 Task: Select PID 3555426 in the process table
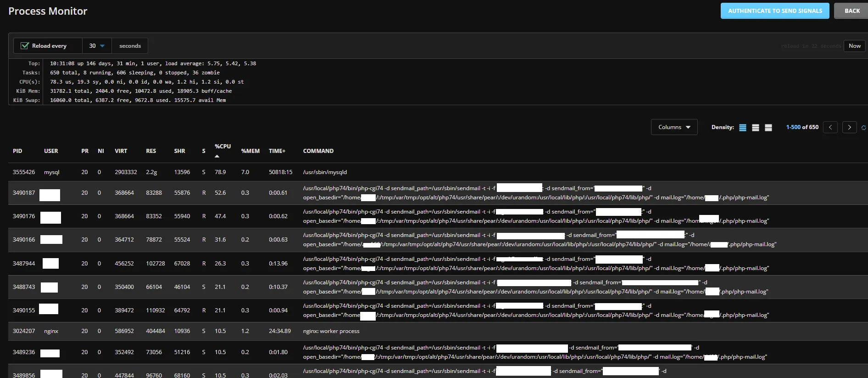24,172
